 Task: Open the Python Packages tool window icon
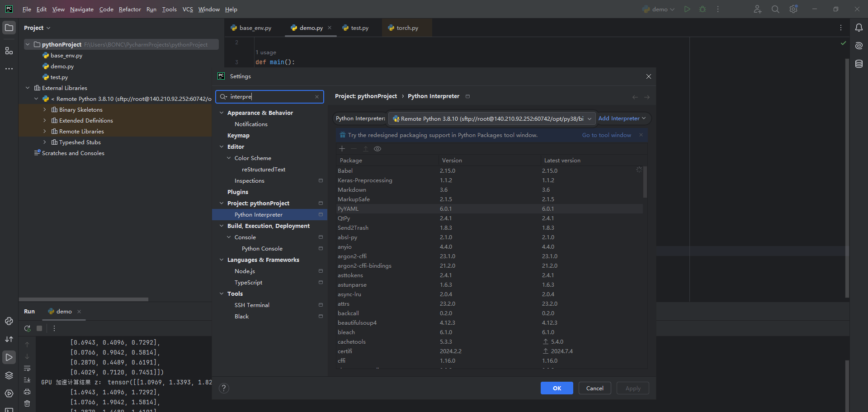[9, 321]
